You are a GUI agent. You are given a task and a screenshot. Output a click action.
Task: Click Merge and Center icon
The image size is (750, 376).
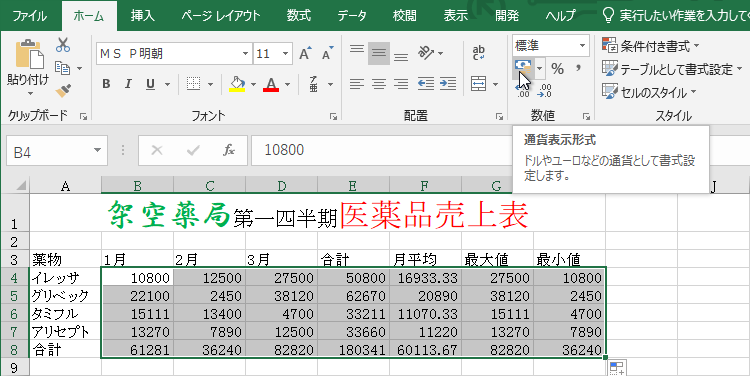[478, 84]
